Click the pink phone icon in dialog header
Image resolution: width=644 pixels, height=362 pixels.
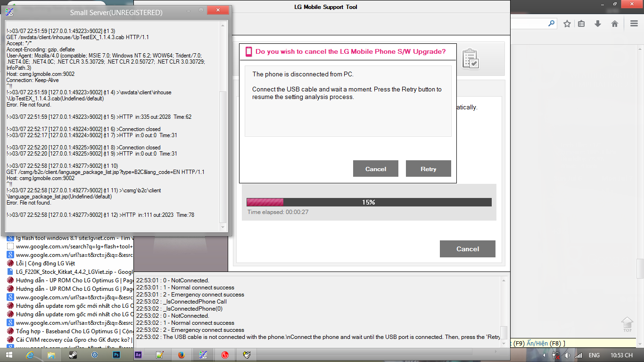(248, 52)
